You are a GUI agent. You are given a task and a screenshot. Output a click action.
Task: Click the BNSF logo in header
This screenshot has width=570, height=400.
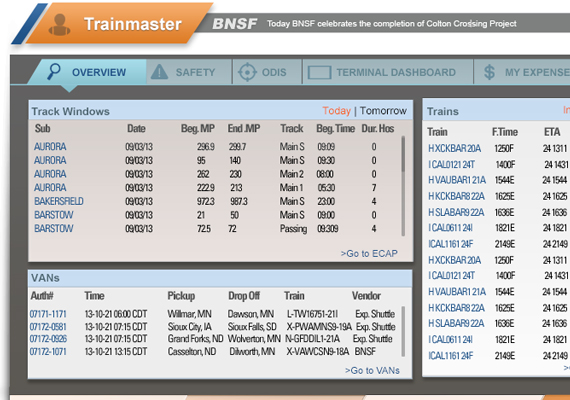tap(235, 24)
